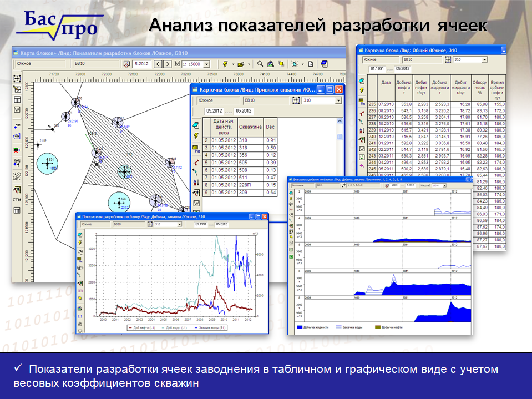Click the lightning bolt icon in well bindings sidebar
This screenshot has width=532, height=399.
pyautogui.click(x=196, y=136)
